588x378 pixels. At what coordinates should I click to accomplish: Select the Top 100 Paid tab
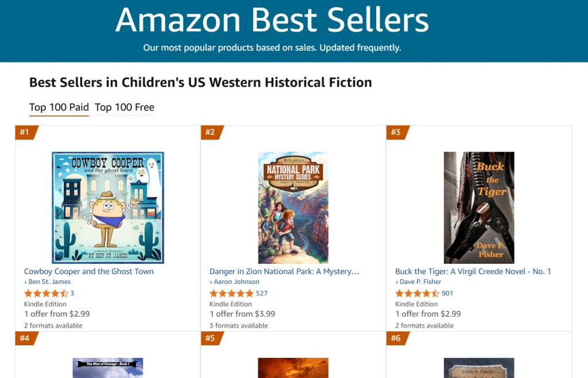click(x=59, y=107)
